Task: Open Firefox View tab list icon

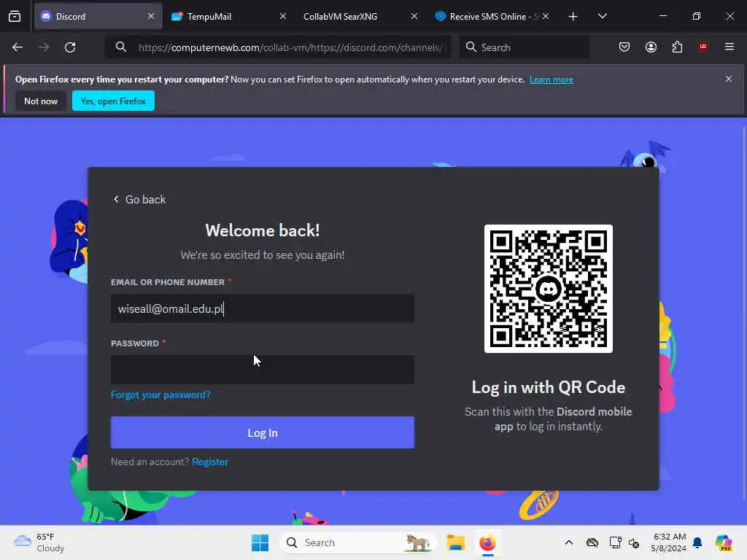Action: tap(15, 17)
